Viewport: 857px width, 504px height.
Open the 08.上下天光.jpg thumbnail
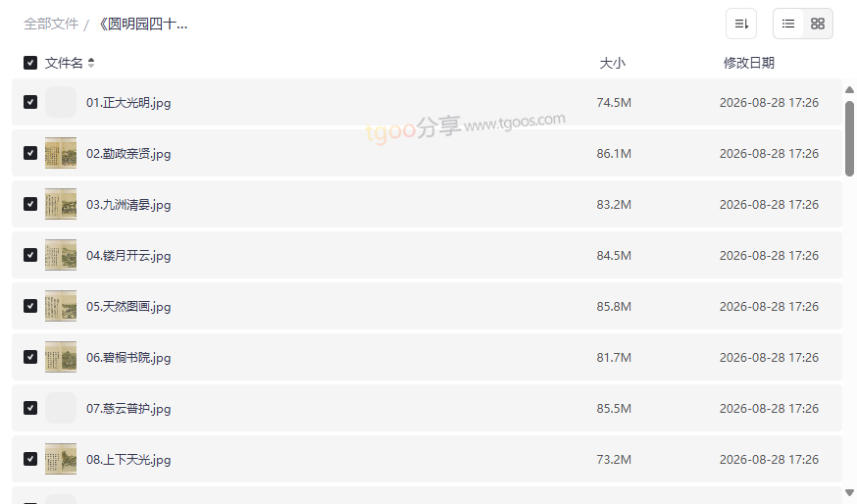coord(61,459)
